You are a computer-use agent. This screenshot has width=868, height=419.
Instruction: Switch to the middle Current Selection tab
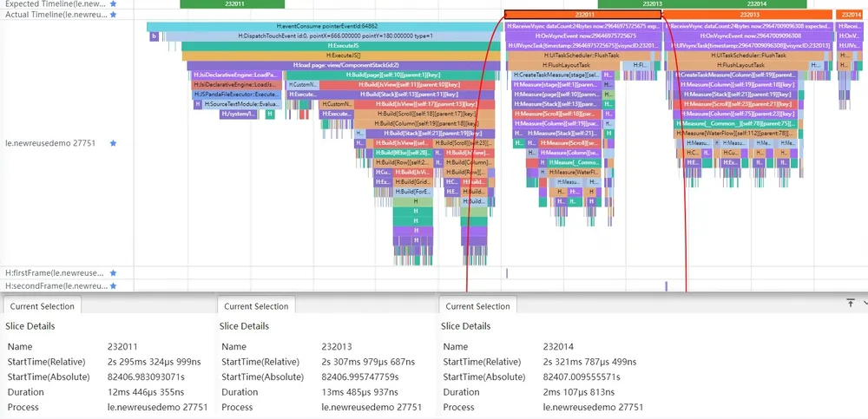point(256,306)
